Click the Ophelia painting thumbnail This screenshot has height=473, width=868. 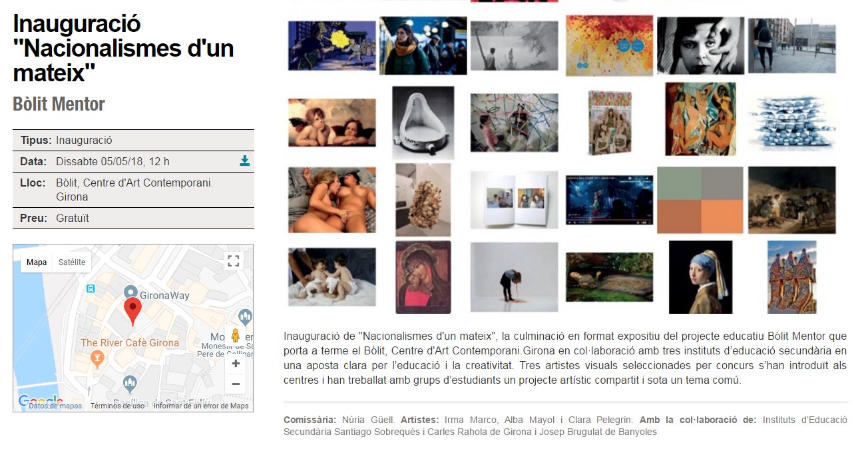click(610, 276)
